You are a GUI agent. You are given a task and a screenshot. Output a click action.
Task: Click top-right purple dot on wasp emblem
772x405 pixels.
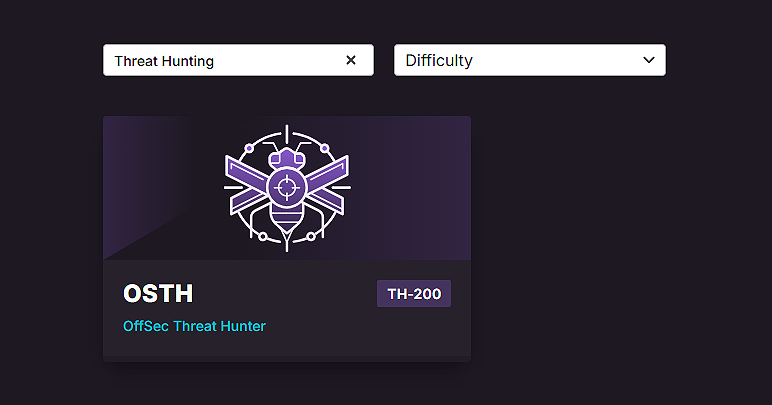pos(325,148)
